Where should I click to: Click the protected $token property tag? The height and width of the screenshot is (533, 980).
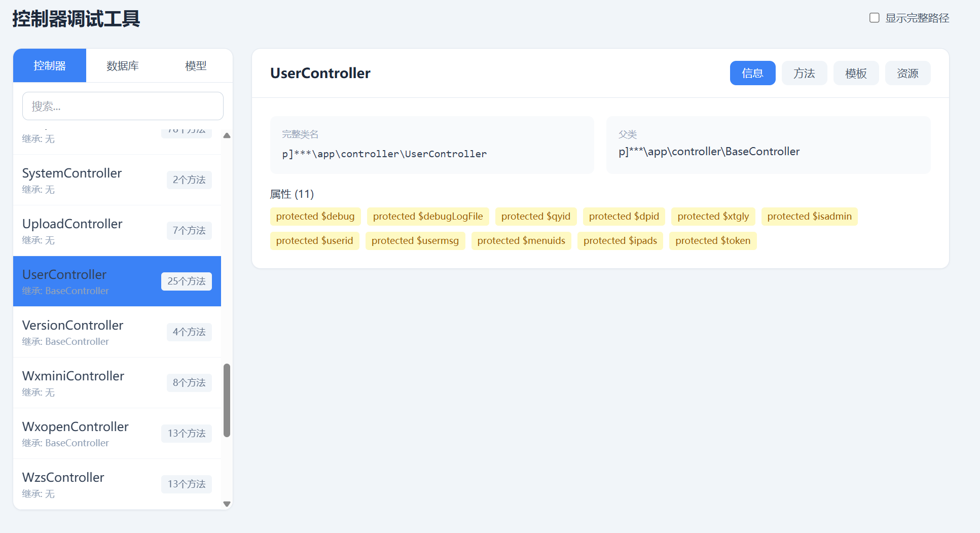[712, 241]
